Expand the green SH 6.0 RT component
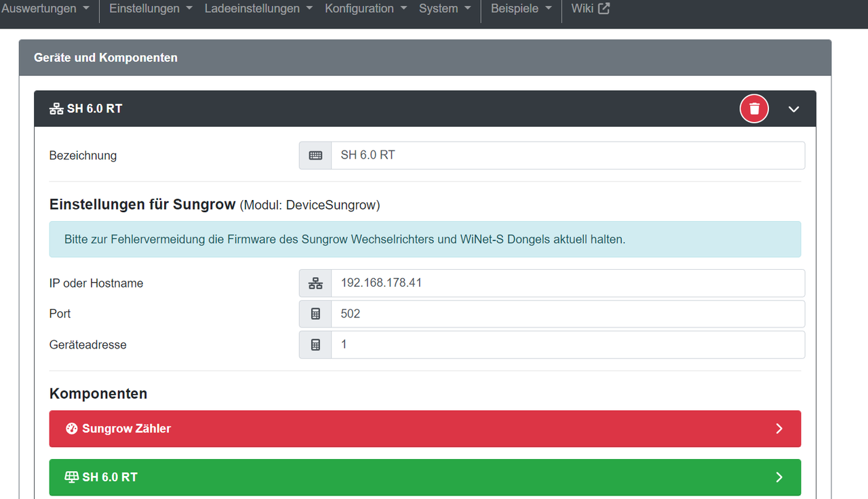Screen dimensions: 868x499 click(425, 477)
